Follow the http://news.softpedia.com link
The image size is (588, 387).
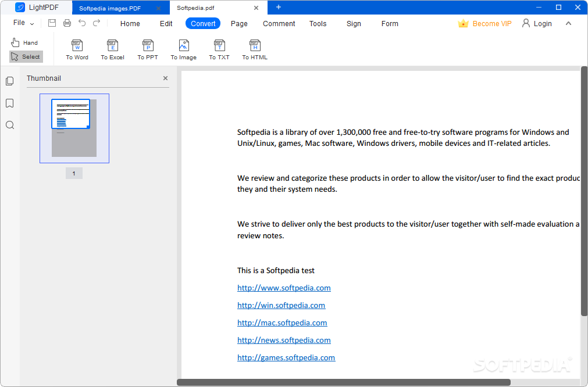tap(284, 340)
